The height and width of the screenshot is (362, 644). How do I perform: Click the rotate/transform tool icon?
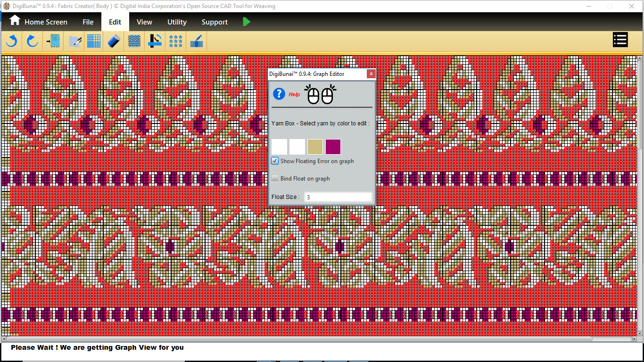[x=155, y=41]
